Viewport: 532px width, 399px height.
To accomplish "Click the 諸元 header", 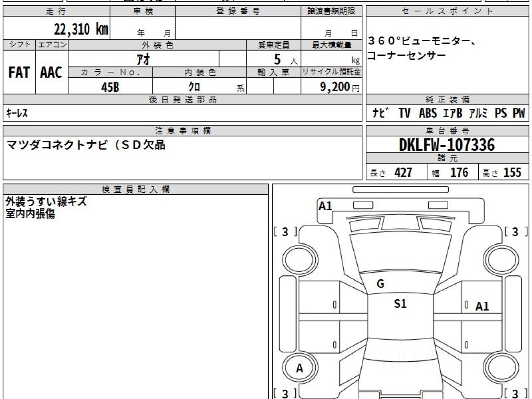I will pyautogui.click(x=448, y=159).
